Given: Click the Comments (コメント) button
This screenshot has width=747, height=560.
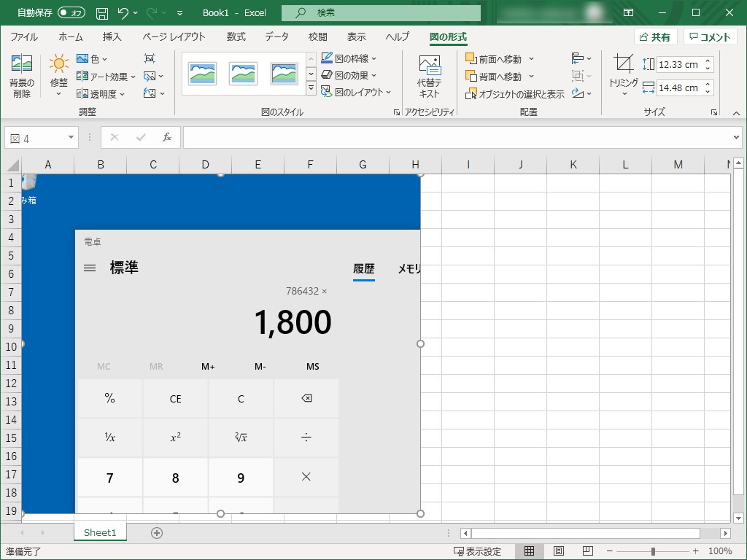Looking at the screenshot, I should 710,36.
